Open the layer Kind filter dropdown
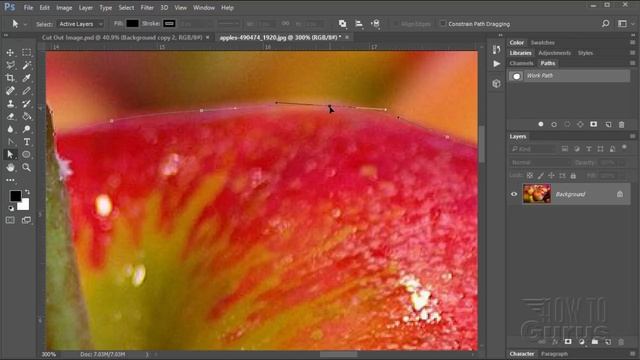Screen dimensions: 640x360 (533, 149)
